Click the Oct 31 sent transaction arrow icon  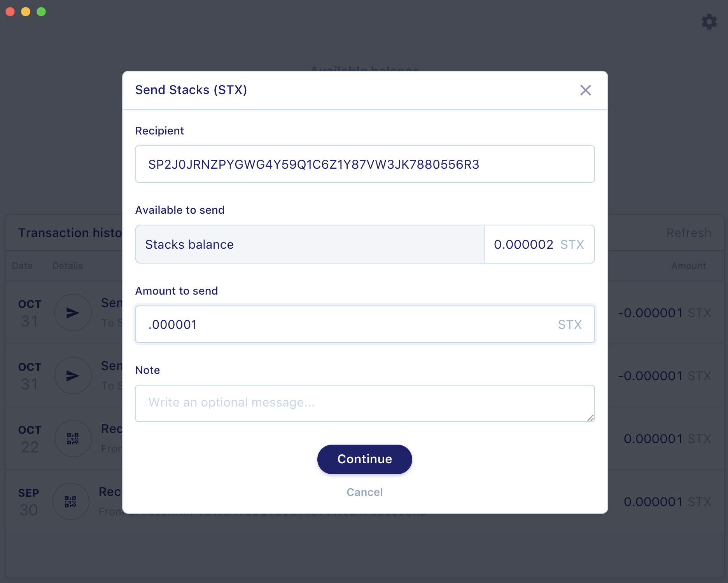pyautogui.click(x=73, y=312)
